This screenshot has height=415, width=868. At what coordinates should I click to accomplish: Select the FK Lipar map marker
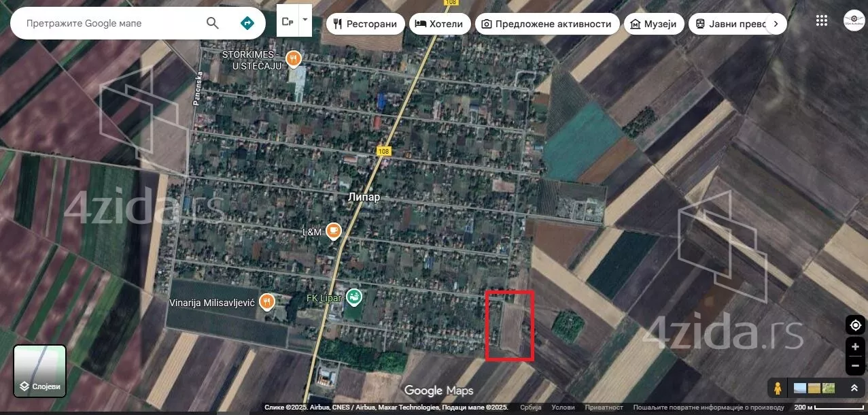click(353, 297)
